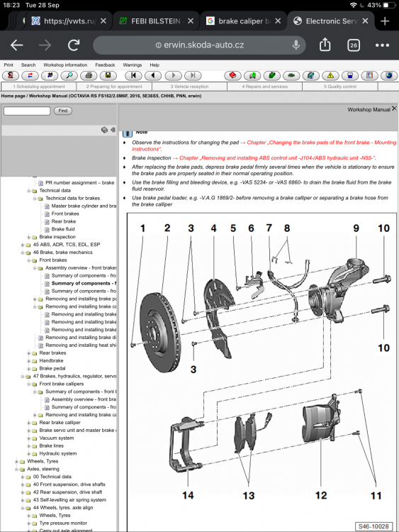Expand 40 Front suspension, drive shafts

(23, 484)
